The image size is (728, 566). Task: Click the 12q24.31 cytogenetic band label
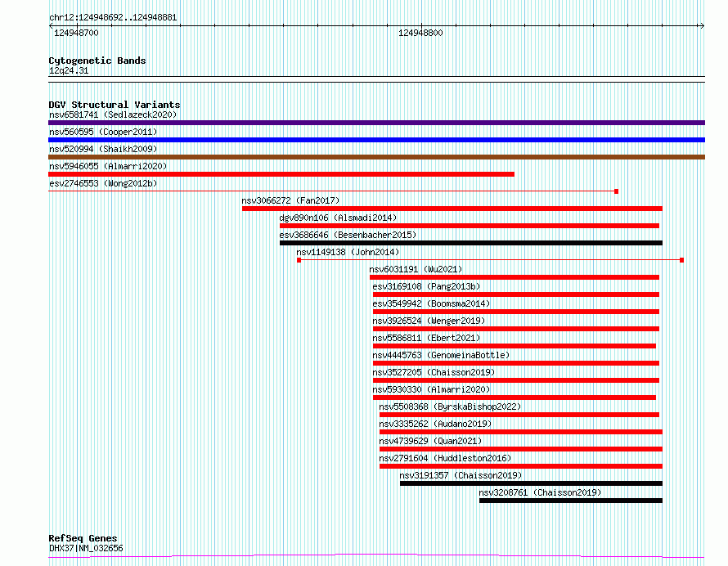[x=69, y=70]
